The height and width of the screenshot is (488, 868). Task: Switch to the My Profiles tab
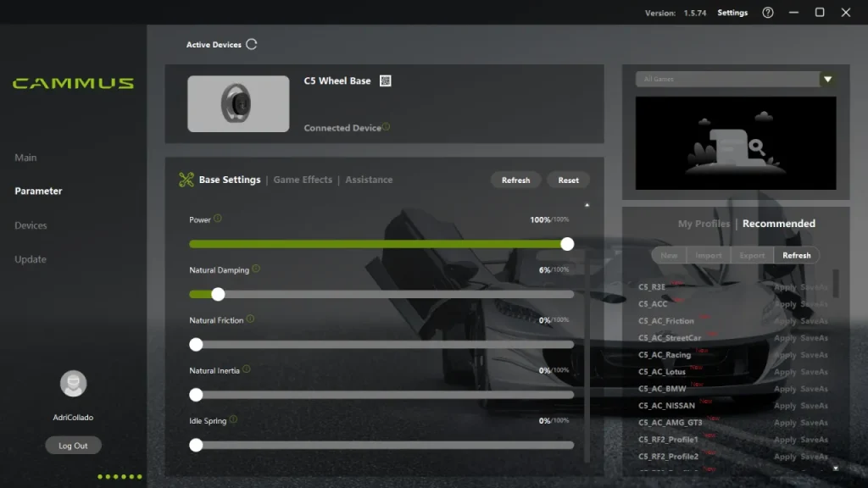(704, 224)
